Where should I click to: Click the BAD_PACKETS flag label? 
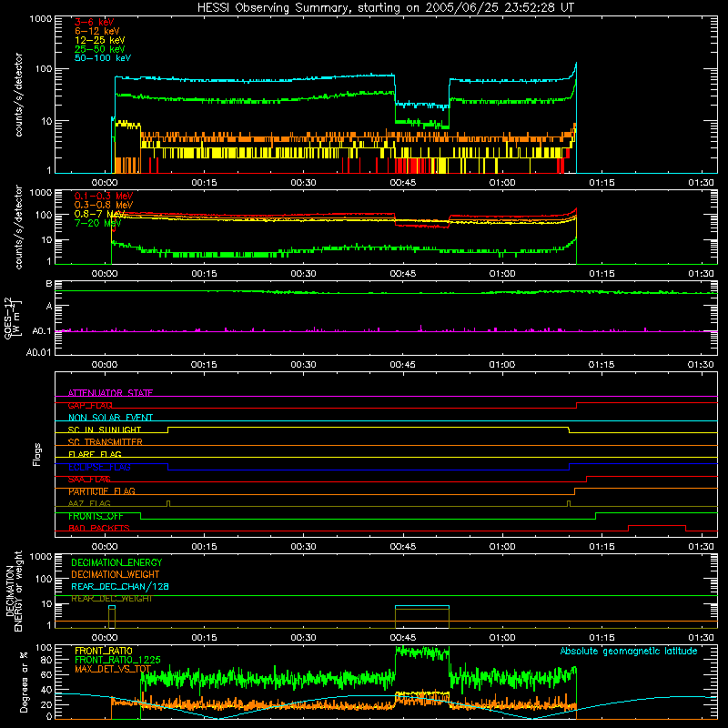99,529
